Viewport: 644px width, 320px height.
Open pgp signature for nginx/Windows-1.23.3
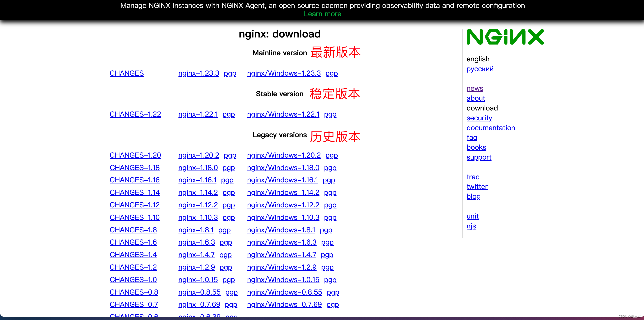click(331, 73)
